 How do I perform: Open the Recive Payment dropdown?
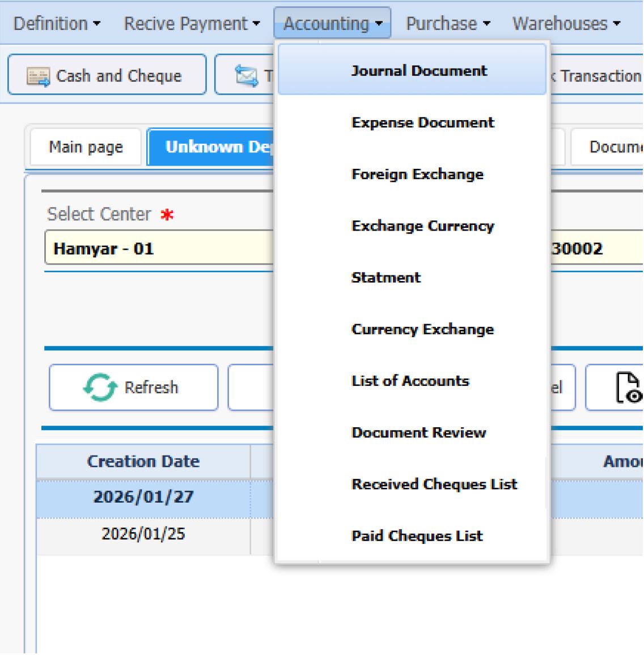[192, 24]
